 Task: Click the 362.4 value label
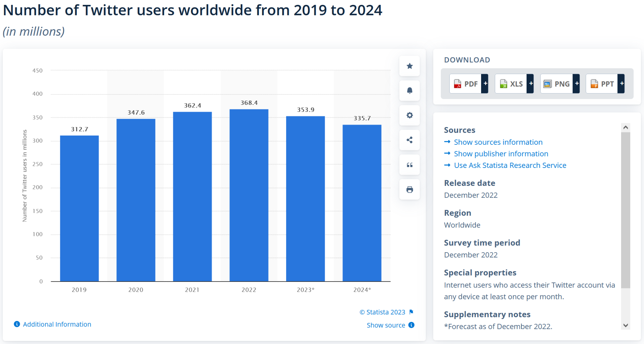tap(193, 106)
